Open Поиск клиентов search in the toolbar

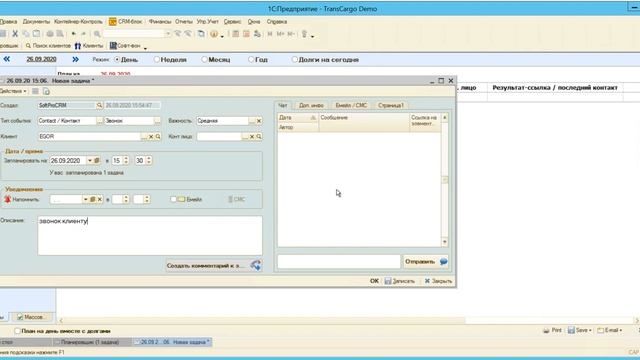pos(48,46)
